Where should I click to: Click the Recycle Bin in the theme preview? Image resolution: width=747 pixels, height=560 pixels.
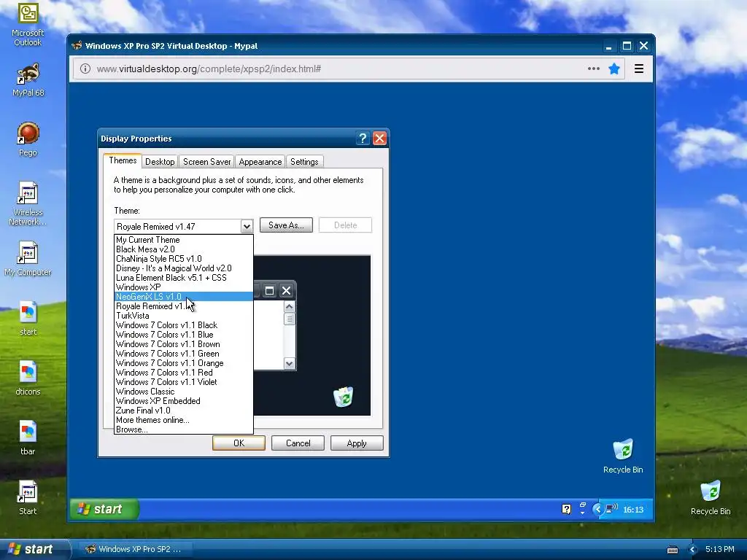click(343, 396)
